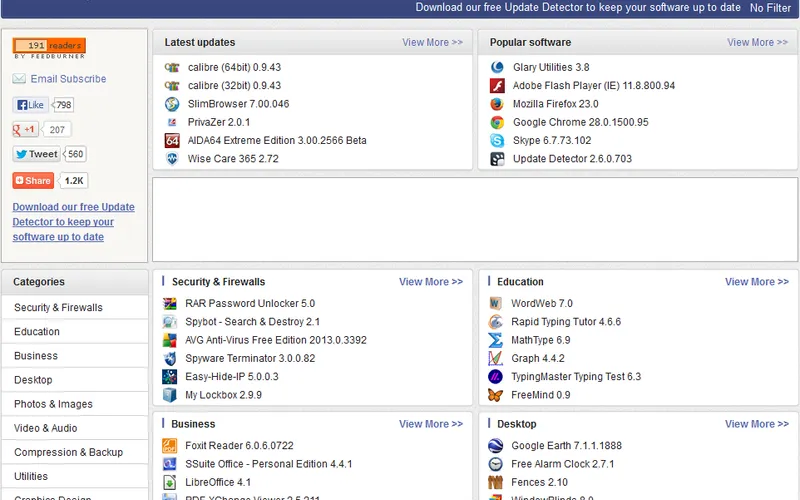The height and width of the screenshot is (500, 800).
Task: Open the LibreOffice 4.1 link
Action: click(x=218, y=482)
